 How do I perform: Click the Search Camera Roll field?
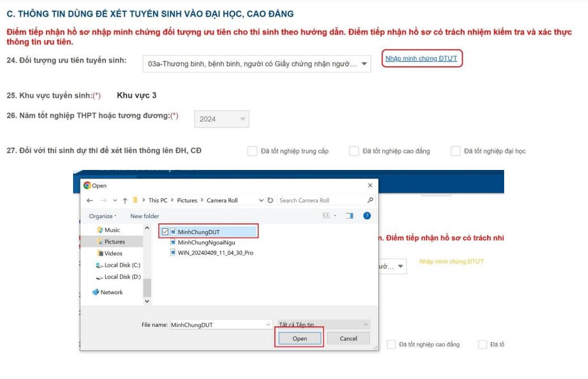pyautogui.click(x=321, y=201)
